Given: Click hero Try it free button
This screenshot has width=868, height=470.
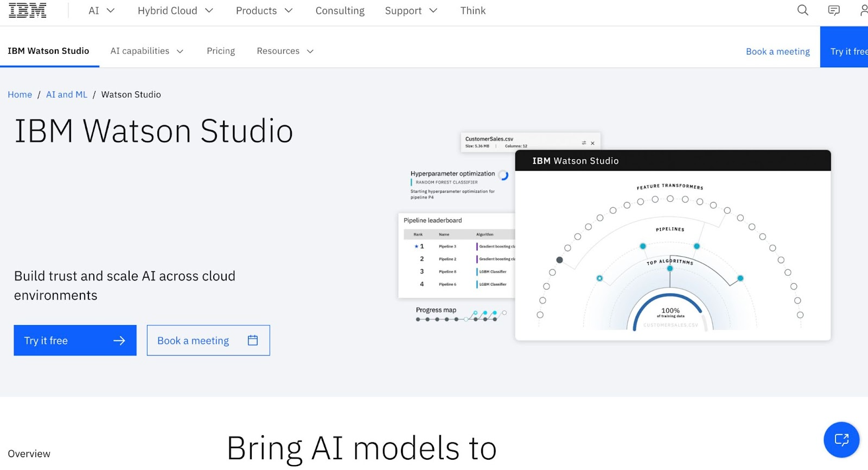Looking at the screenshot, I should click(x=75, y=340).
